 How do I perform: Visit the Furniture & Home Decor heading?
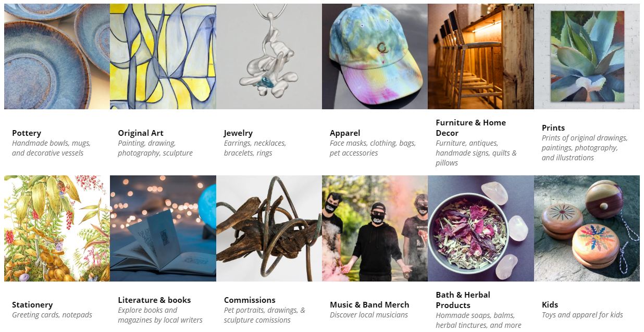471,128
